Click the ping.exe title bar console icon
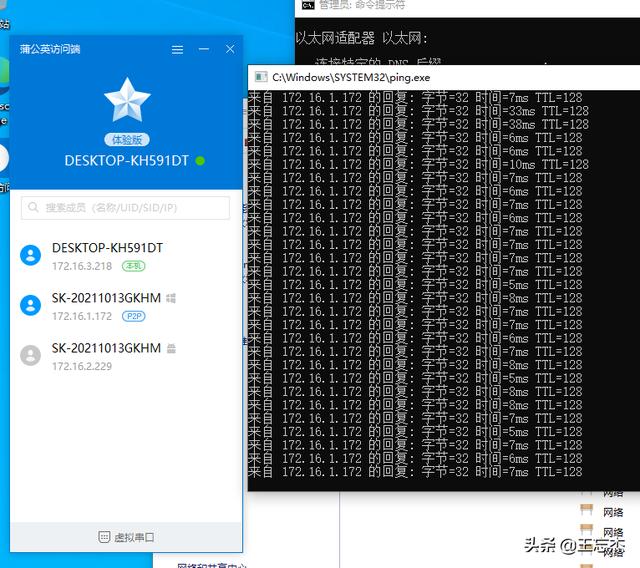This screenshot has height=568, width=640. click(260, 76)
